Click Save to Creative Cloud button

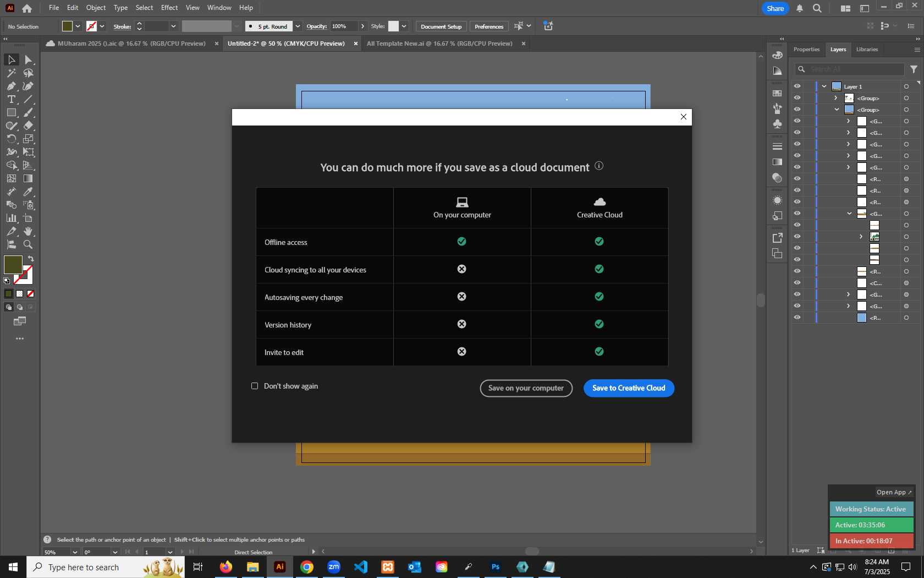[x=629, y=388]
